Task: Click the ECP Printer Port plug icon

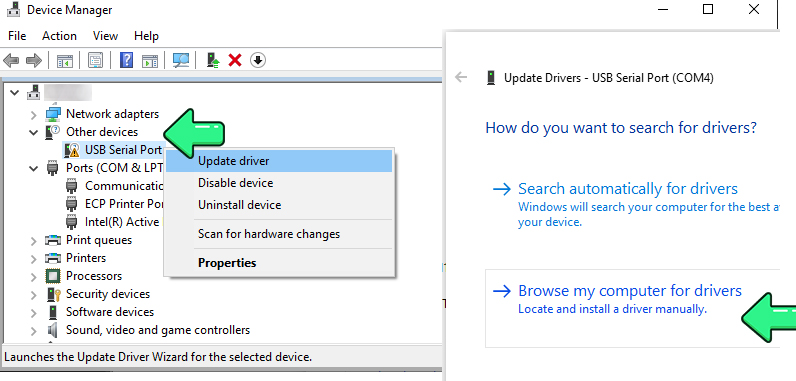Action: (x=72, y=204)
